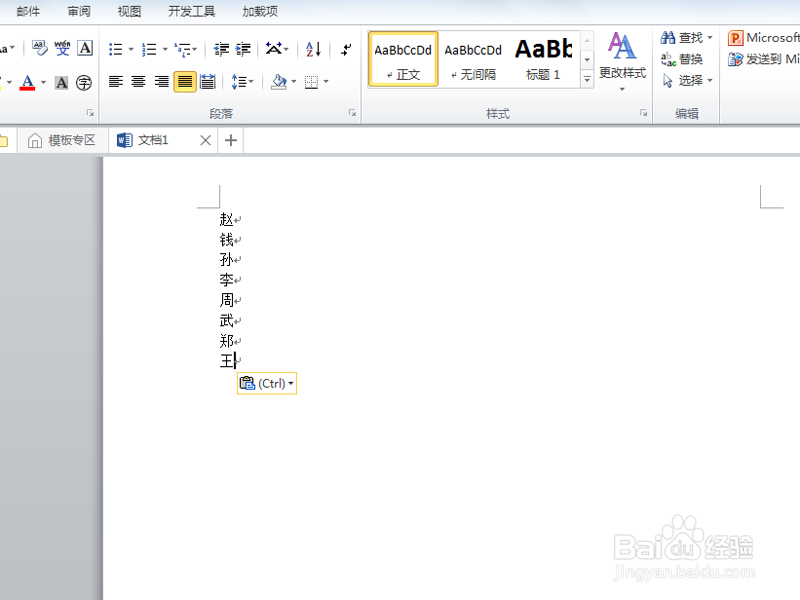800x600 pixels.
Task: Apply distributed alignment
Action: tap(208, 82)
